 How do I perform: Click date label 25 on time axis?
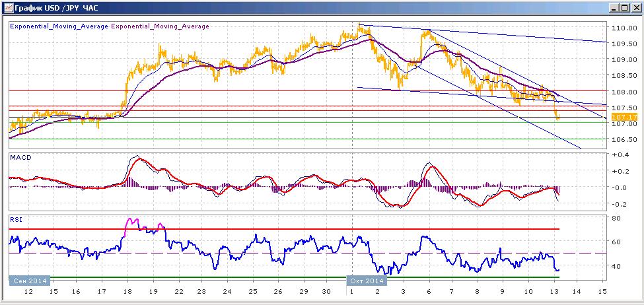pos(252,291)
